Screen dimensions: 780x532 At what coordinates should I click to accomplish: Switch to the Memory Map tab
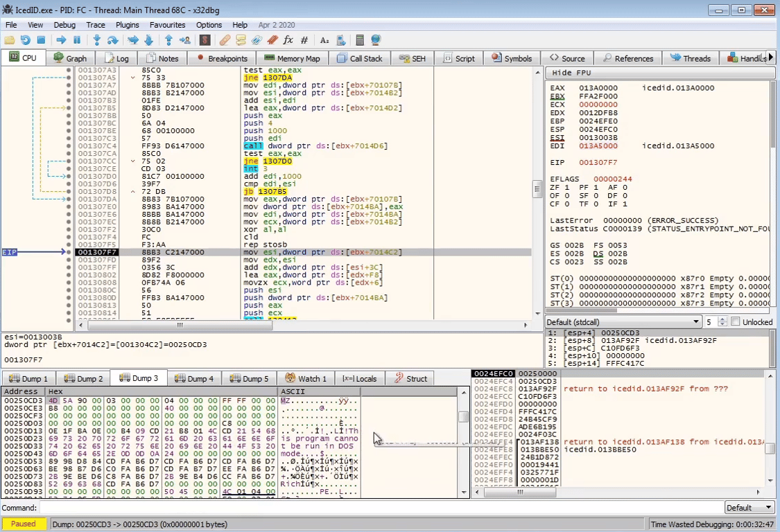(x=292, y=59)
